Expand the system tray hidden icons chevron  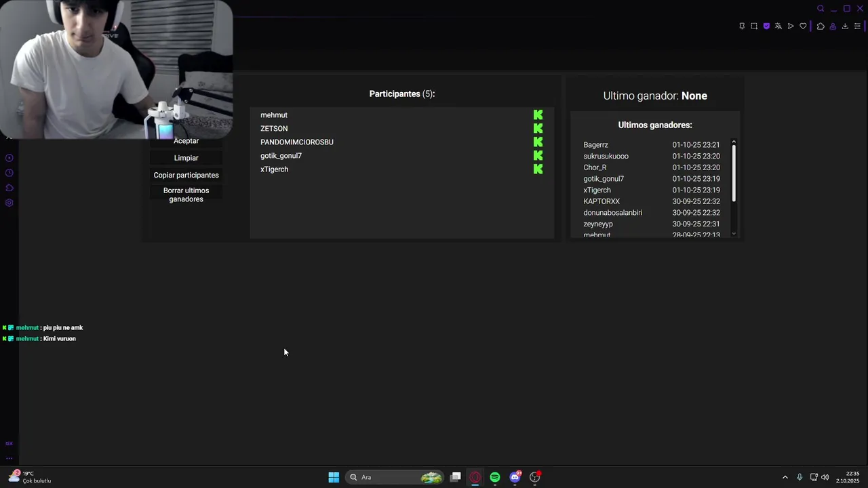click(x=785, y=477)
